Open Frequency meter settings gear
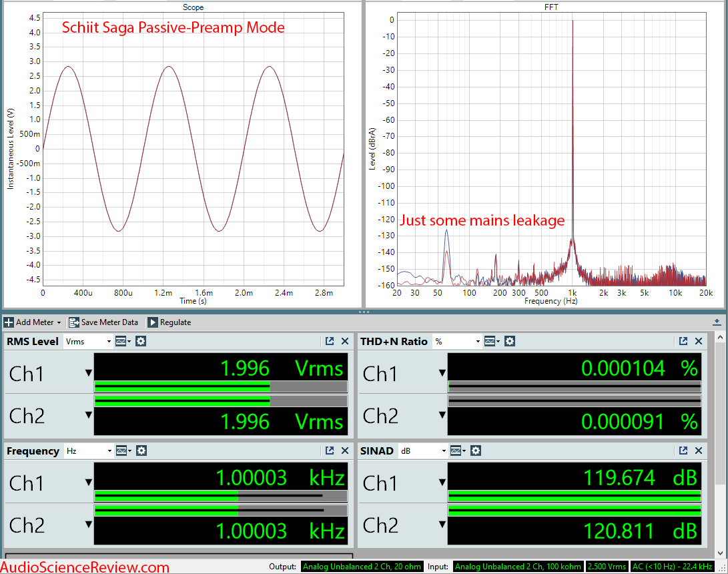 (x=141, y=451)
